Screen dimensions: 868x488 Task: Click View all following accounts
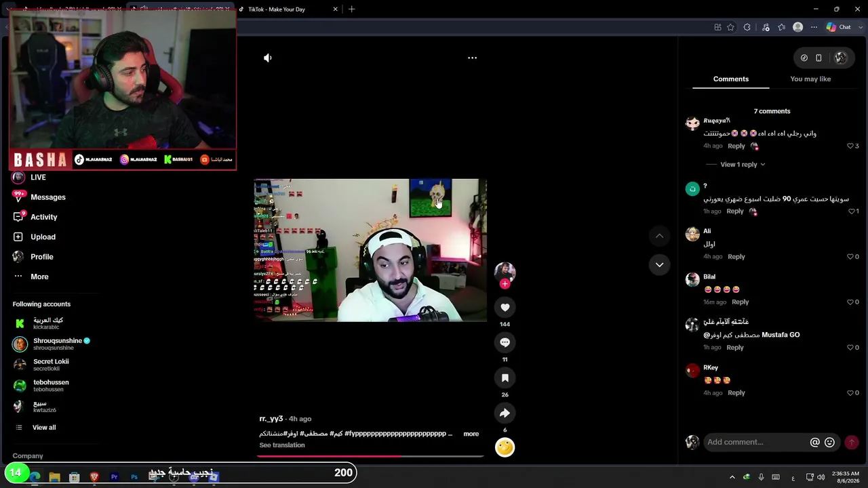[x=35, y=428]
